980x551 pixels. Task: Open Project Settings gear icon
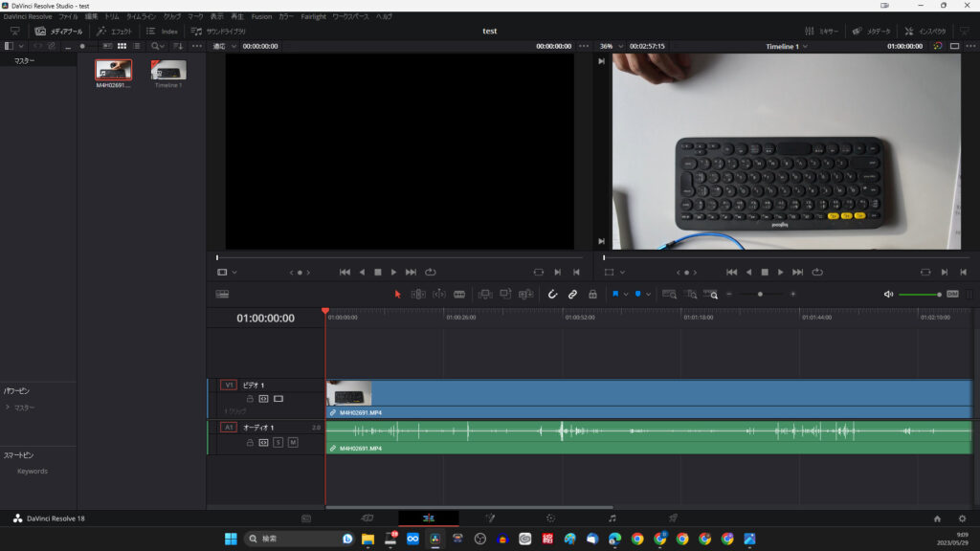coord(962,518)
